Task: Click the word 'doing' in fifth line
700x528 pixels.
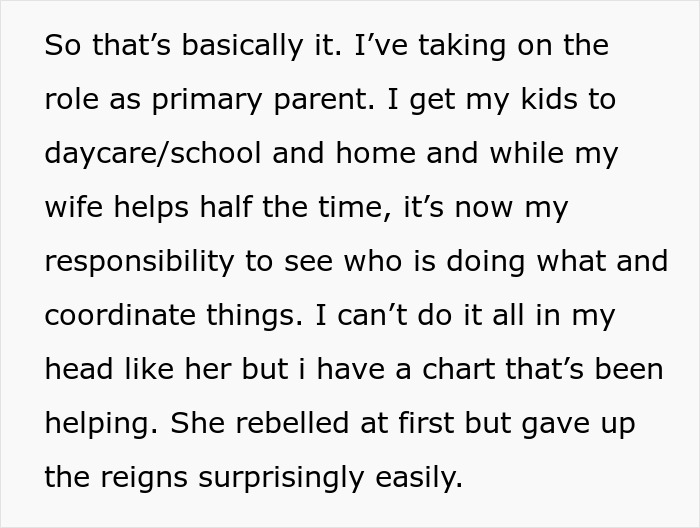Action: (x=486, y=262)
